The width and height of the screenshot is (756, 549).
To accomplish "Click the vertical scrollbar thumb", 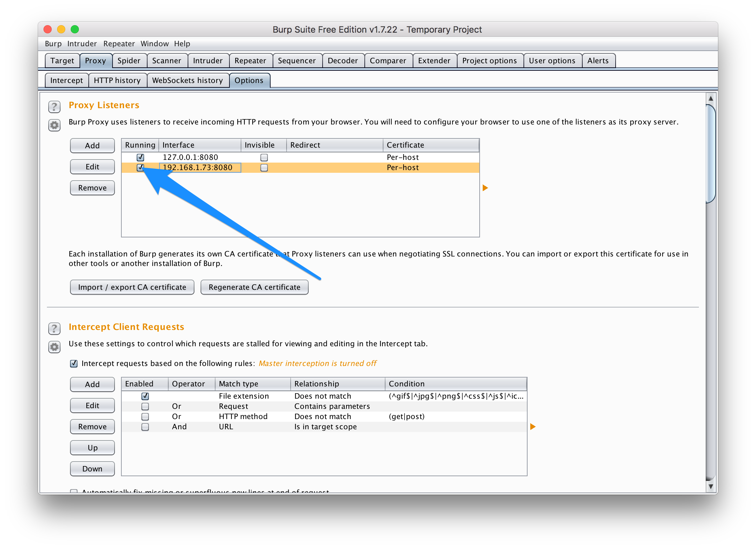I will click(x=711, y=153).
